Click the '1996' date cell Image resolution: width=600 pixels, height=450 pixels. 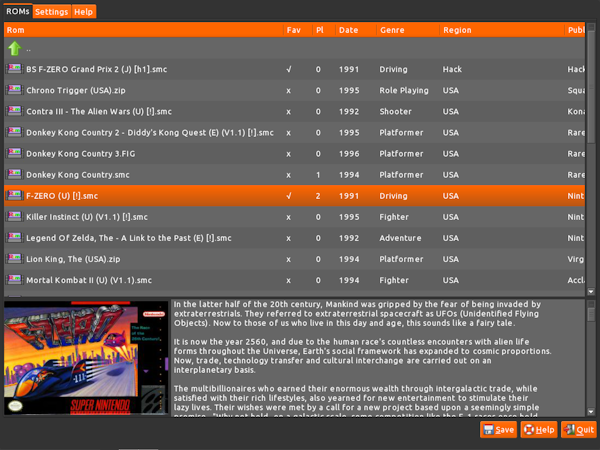[349, 154]
